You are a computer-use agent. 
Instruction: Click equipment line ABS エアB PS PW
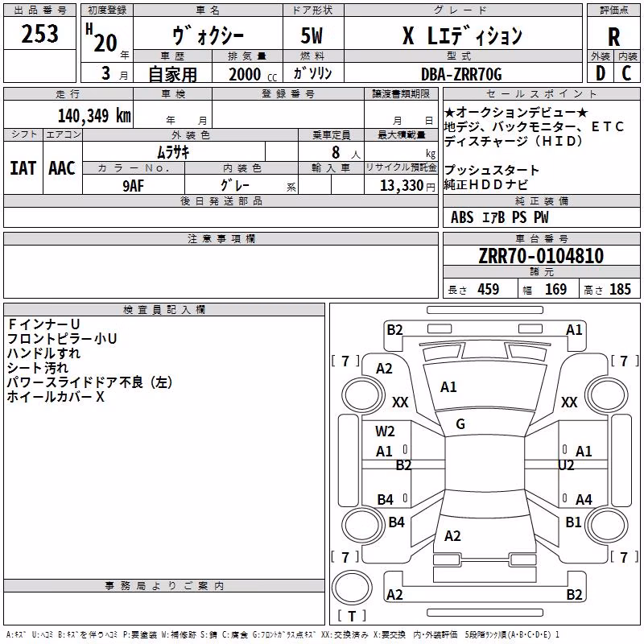coord(499,217)
